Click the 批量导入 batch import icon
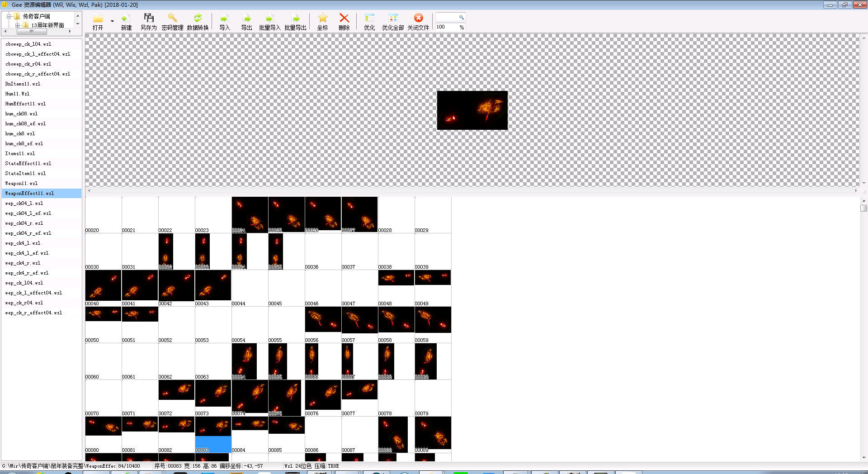Viewport: 868px width, 474px height. (270, 18)
